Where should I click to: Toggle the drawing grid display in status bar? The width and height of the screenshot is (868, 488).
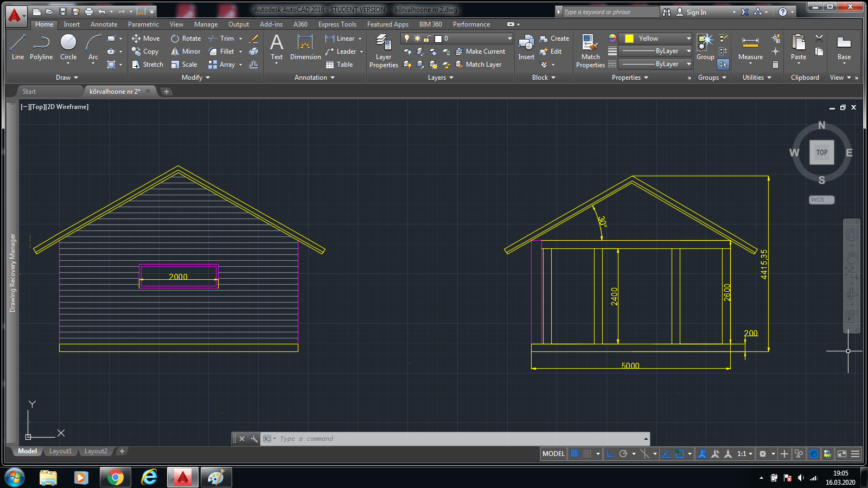575,454
